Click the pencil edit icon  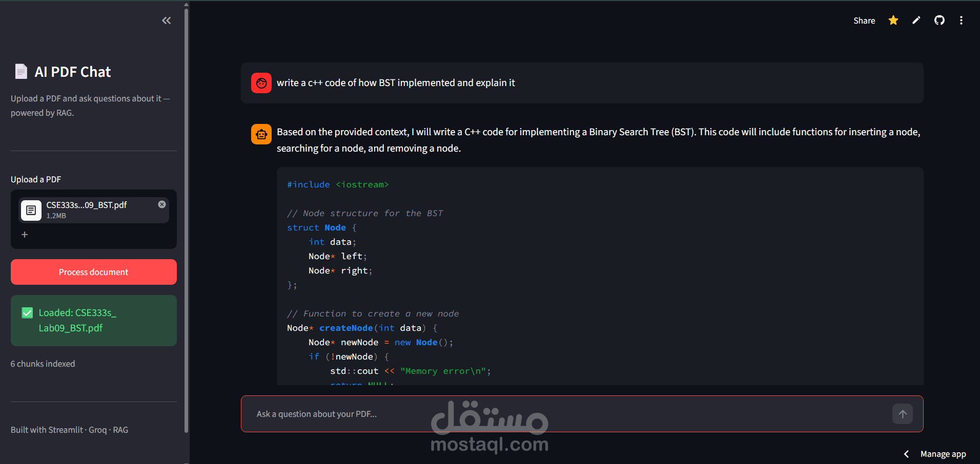pos(916,20)
